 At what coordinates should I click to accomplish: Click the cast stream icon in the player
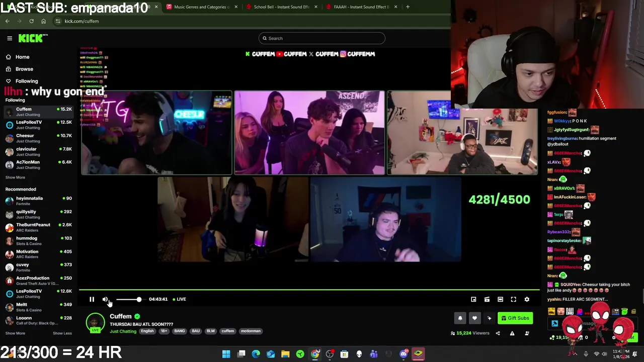click(x=487, y=299)
